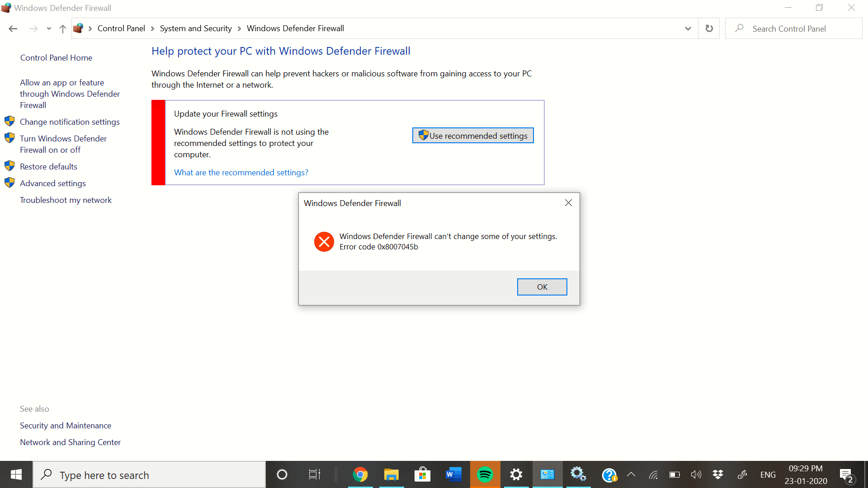
Task: Click Restore defaults in sidebar
Action: [48, 166]
